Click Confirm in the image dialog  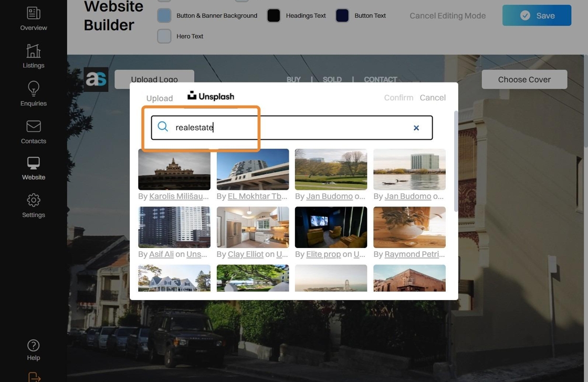point(398,98)
